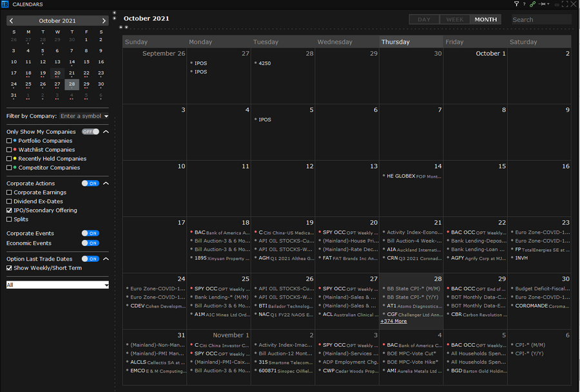Turn off Economic Events switch
This screenshot has height=392, width=580.
coord(91,243)
